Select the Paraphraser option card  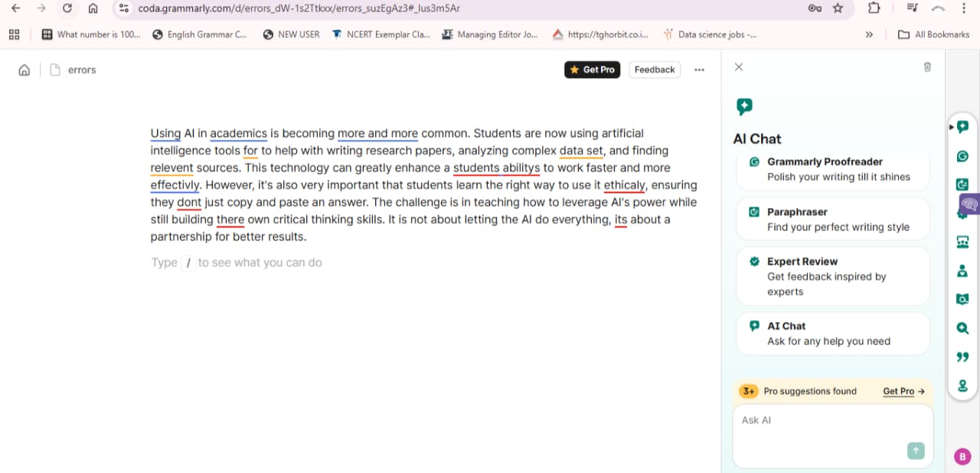[x=833, y=219]
